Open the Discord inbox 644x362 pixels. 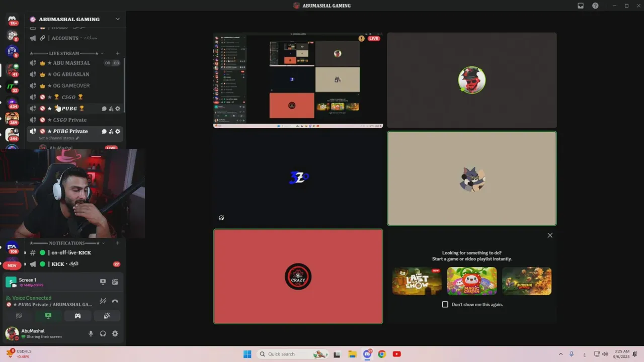click(581, 6)
